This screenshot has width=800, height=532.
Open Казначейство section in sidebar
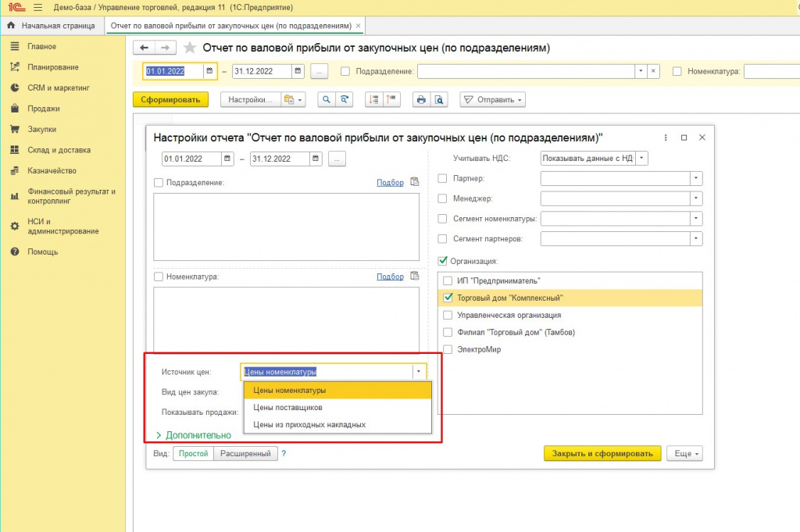tap(52, 170)
